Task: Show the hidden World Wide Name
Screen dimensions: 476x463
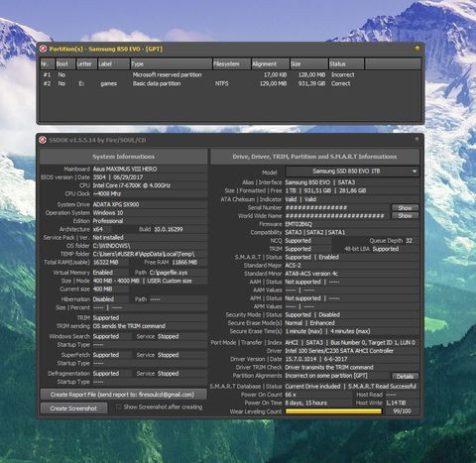Action: (405, 216)
